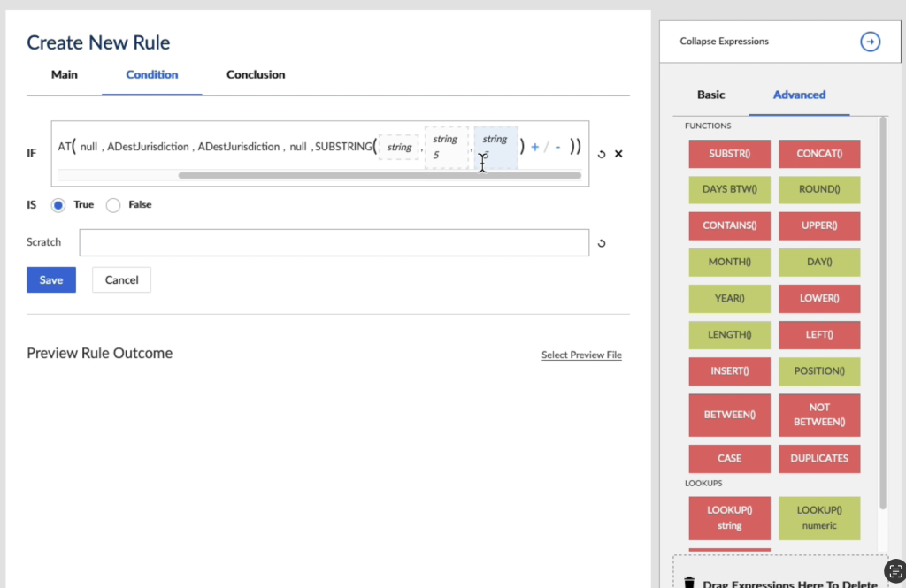Image resolution: width=906 pixels, height=588 pixels.
Task: Reset the IF expression with the undo icon
Action: pyautogui.click(x=602, y=154)
